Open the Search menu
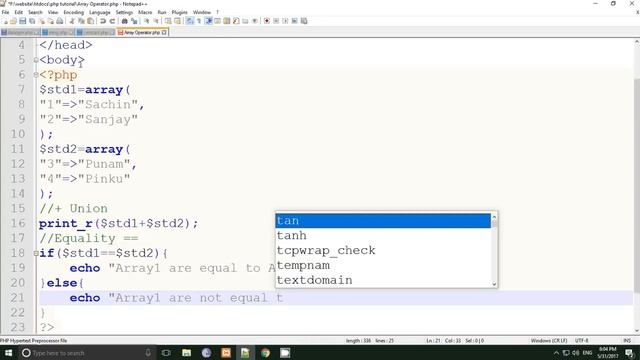 [35, 12]
